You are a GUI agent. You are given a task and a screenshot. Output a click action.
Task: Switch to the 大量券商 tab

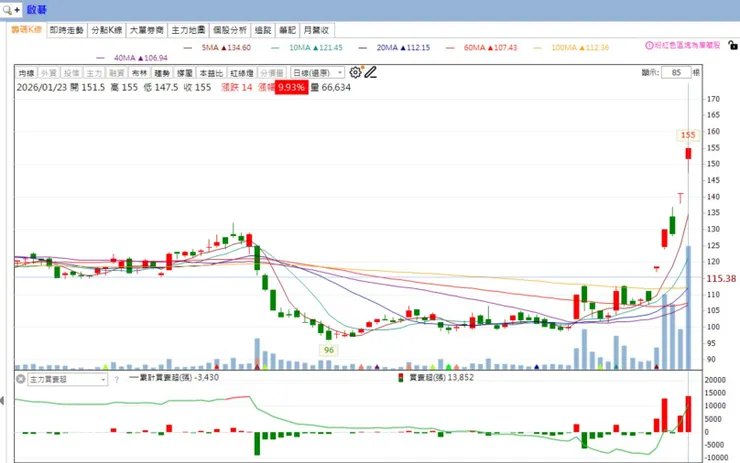point(147,30)
